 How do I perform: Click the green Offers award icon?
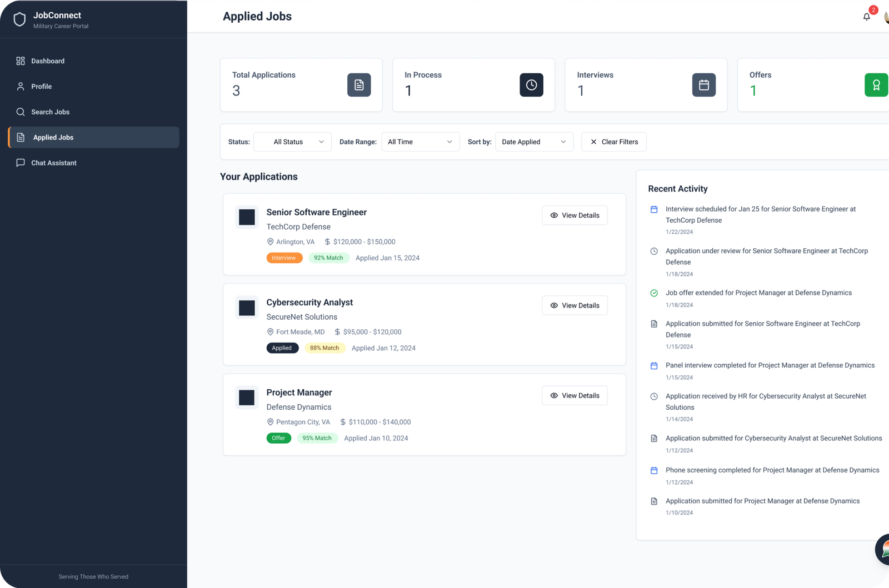point(876,85)
